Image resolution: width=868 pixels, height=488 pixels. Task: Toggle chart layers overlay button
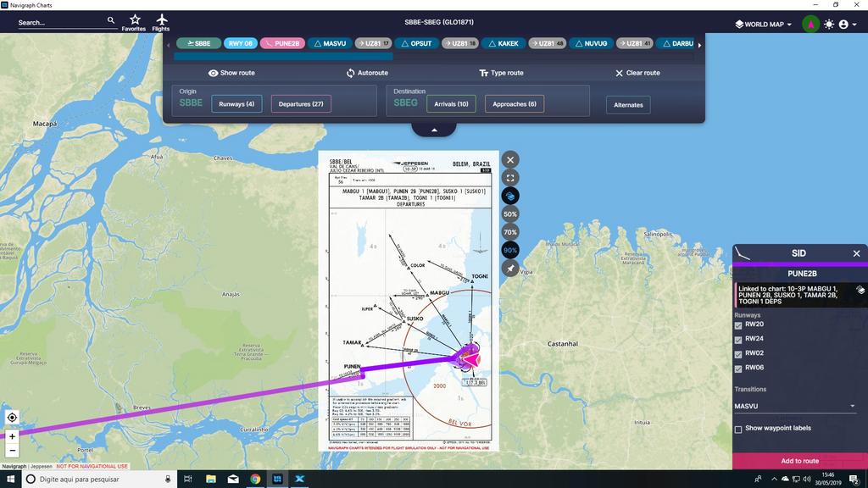coord(510,196)
